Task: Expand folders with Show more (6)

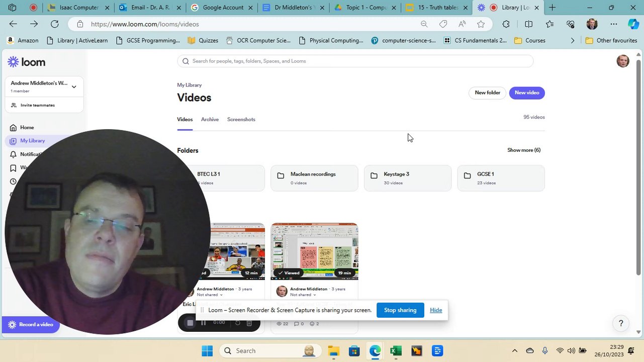Action: coord(523,150)
